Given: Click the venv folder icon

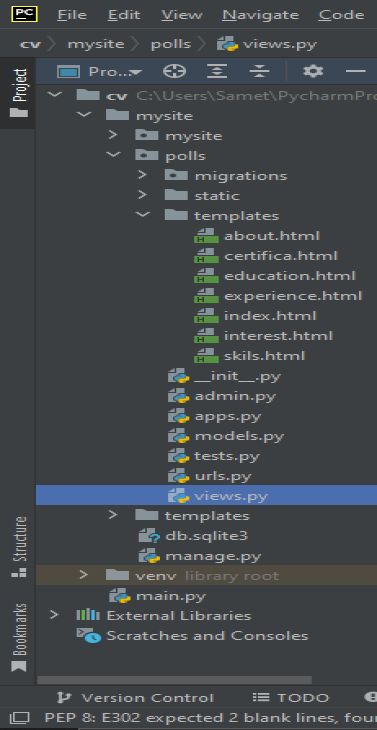Looking at the screenshot, I should tap(117, 575).
